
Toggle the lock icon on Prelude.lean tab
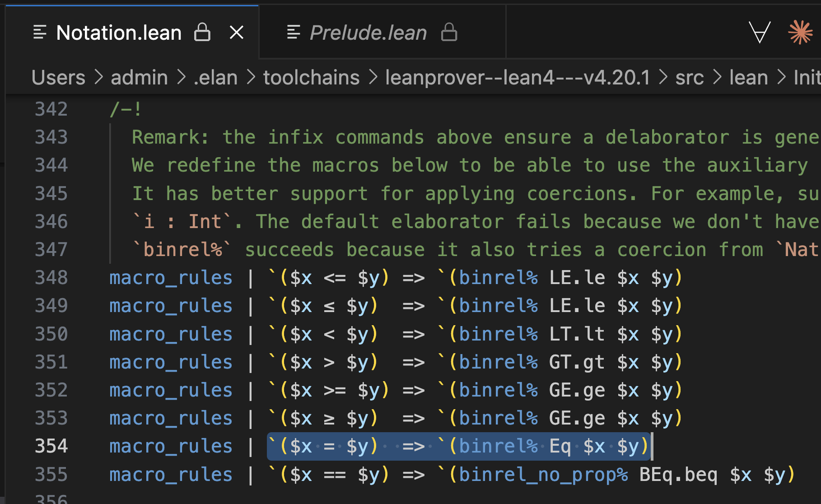449,33
